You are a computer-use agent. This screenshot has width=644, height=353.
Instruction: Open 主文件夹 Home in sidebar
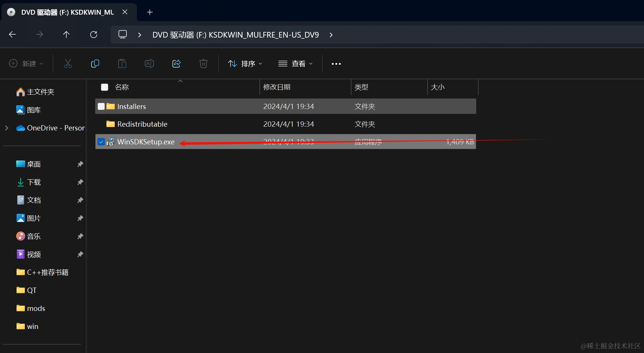35,92
